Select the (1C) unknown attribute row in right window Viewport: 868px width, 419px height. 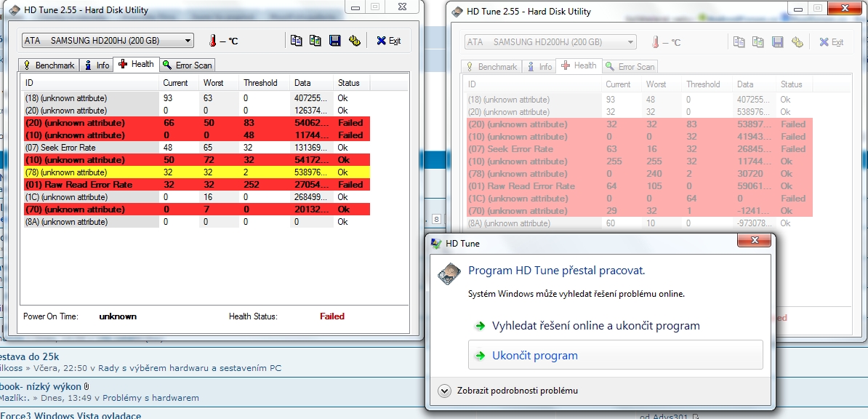pos(639,199)
